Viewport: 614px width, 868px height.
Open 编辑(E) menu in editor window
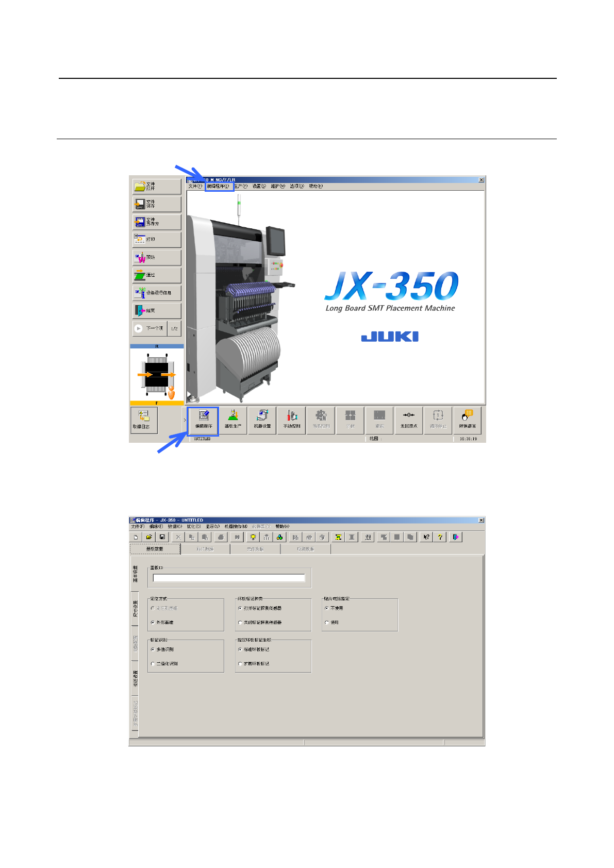point(157,526)
